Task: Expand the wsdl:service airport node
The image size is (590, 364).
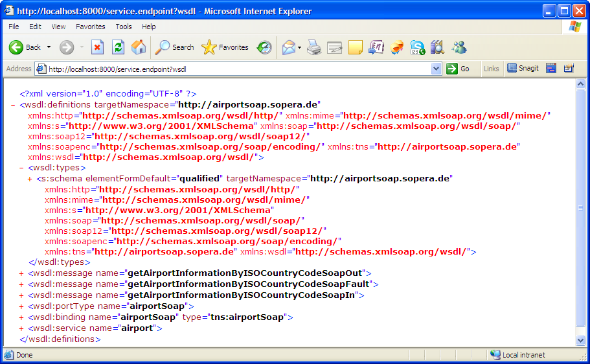Action: (22, 328)
